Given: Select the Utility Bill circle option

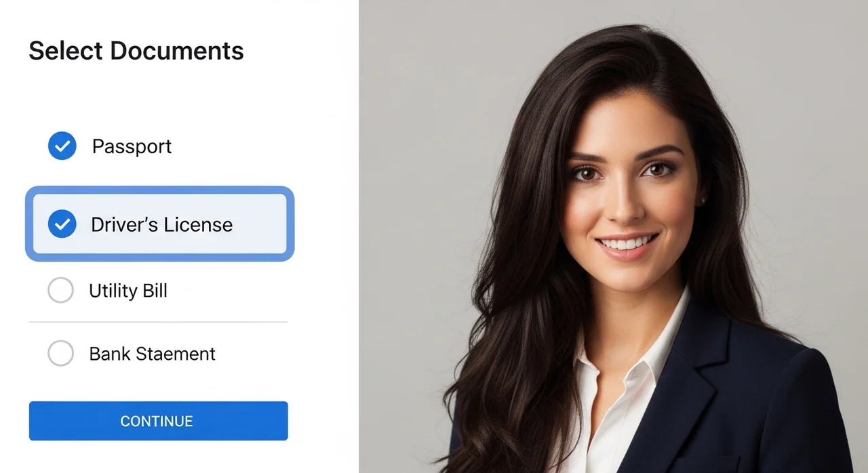Looking at the screenshot, I should tap(60, 291).
